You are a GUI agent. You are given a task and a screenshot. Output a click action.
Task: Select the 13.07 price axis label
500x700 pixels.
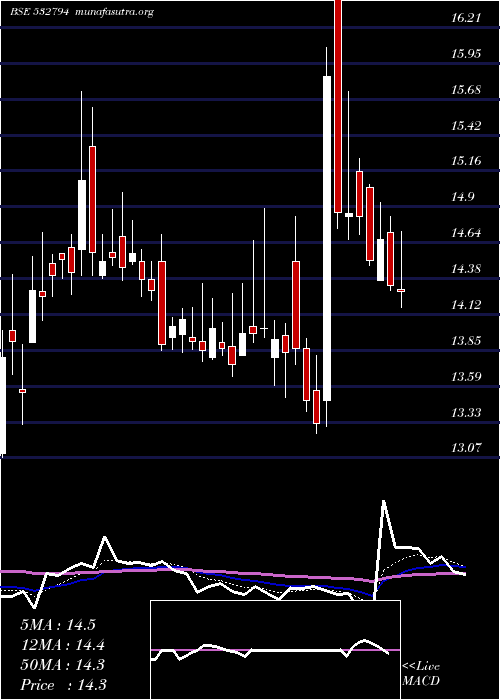[x=466, y=448]
